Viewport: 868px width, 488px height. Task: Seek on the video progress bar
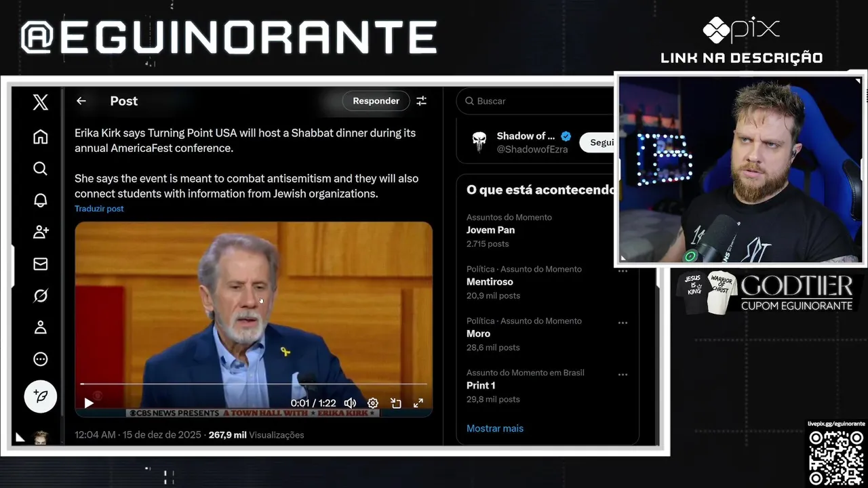pos(254,384)
